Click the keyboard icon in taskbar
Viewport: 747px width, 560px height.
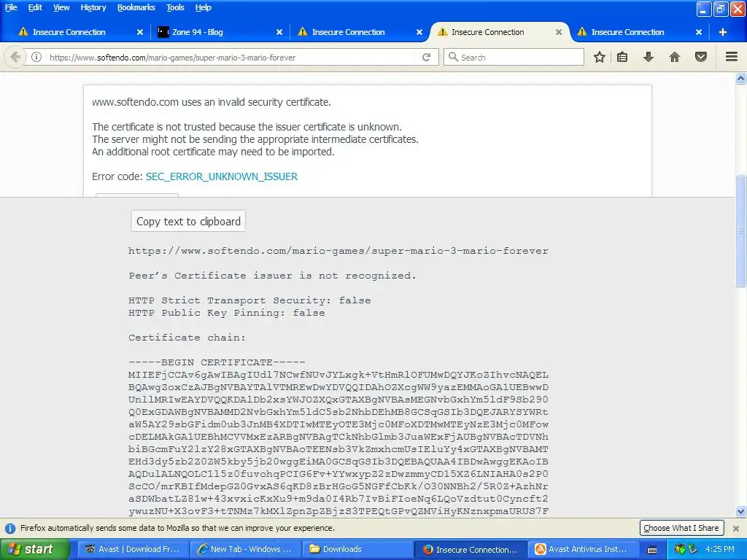point(652,550)
